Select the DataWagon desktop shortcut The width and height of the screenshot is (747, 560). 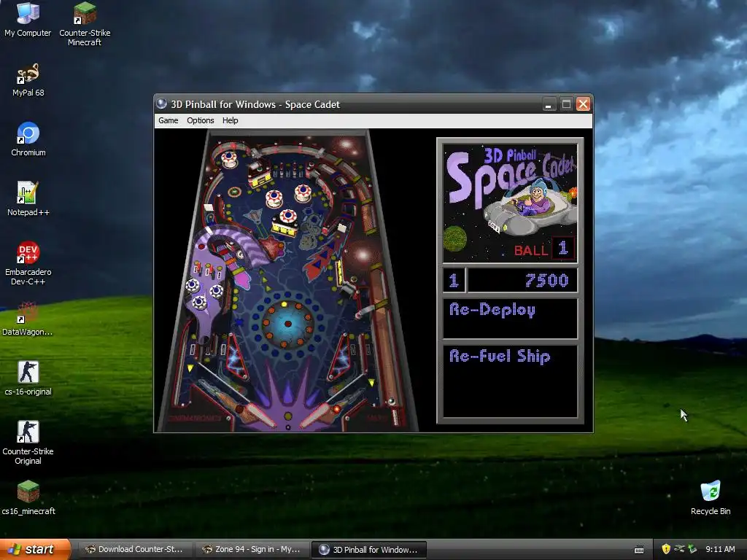(28, 319)
